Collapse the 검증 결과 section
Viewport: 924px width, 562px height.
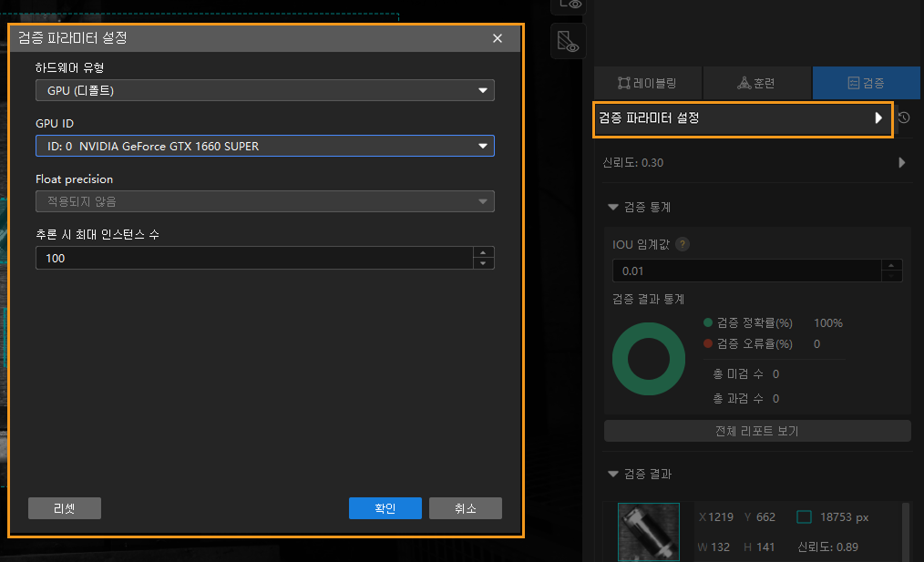click(613, 475)
